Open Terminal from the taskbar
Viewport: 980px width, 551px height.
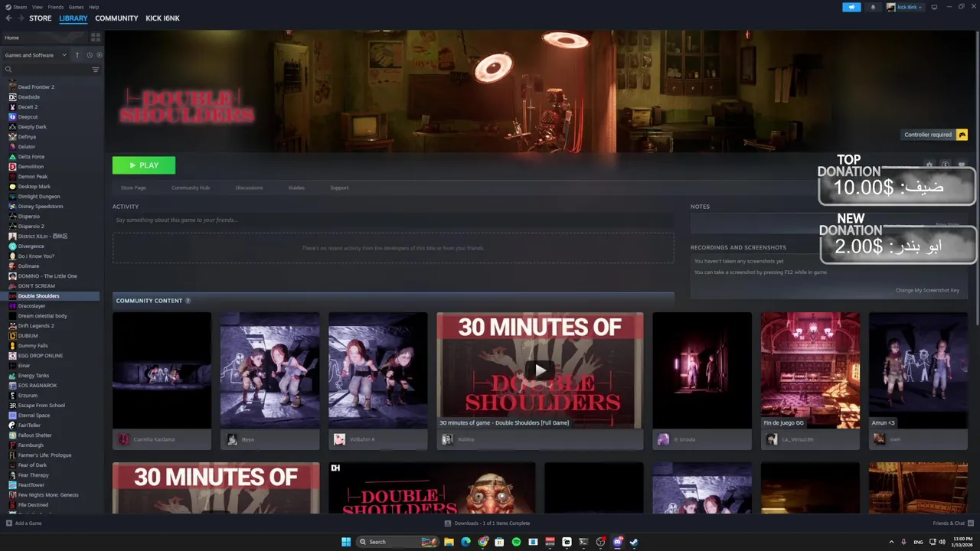584,542
